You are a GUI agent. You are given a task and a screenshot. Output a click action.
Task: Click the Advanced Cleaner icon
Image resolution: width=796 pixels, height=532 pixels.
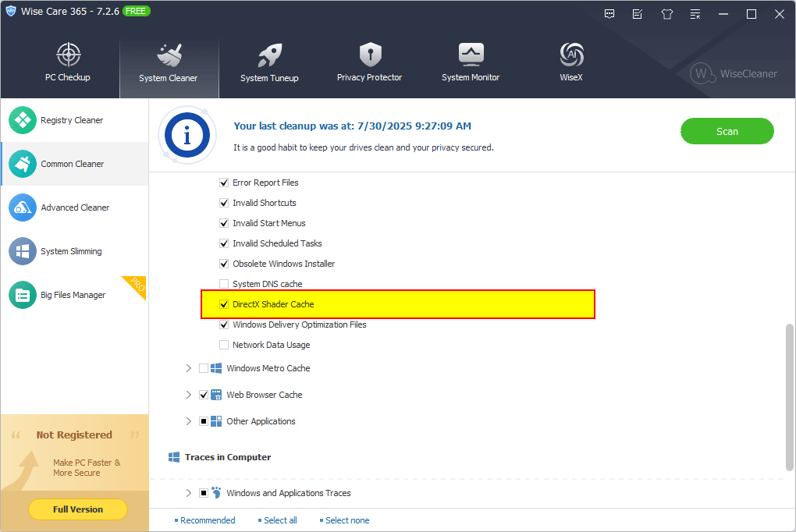click(23, 207)
